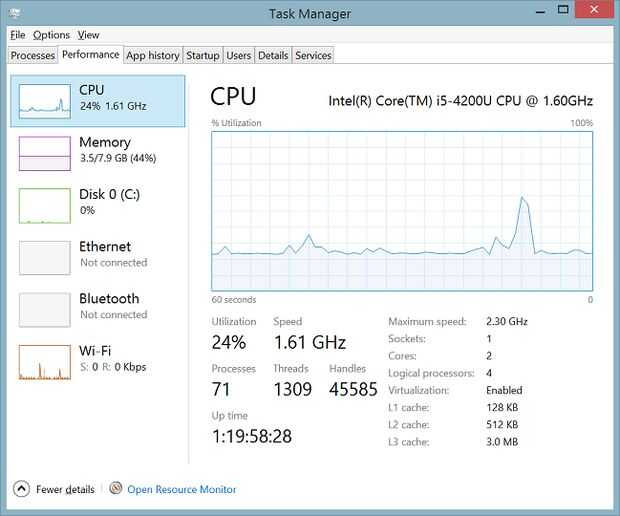The height and width of the screenshot is (516, 620).
Task: Open the File menu
Action: point(17,35)
